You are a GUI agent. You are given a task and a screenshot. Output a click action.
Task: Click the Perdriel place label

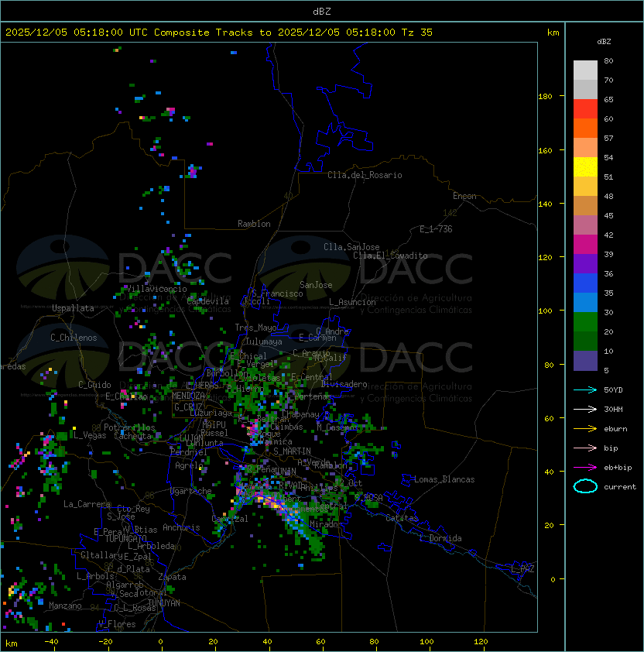pos(188,452)
